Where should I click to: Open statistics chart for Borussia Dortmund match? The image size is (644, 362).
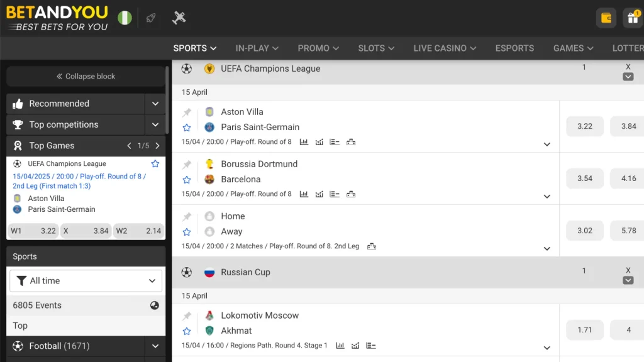coord(304,194)
